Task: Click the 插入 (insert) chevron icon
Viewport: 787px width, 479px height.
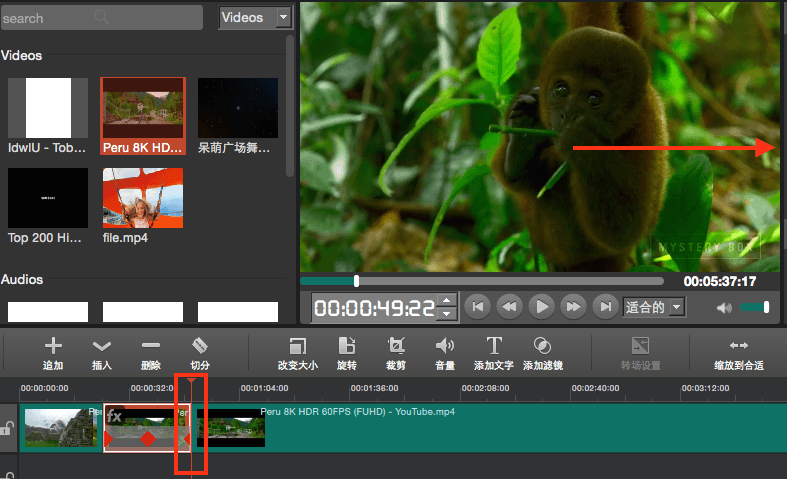Action: tap(102, 346)
